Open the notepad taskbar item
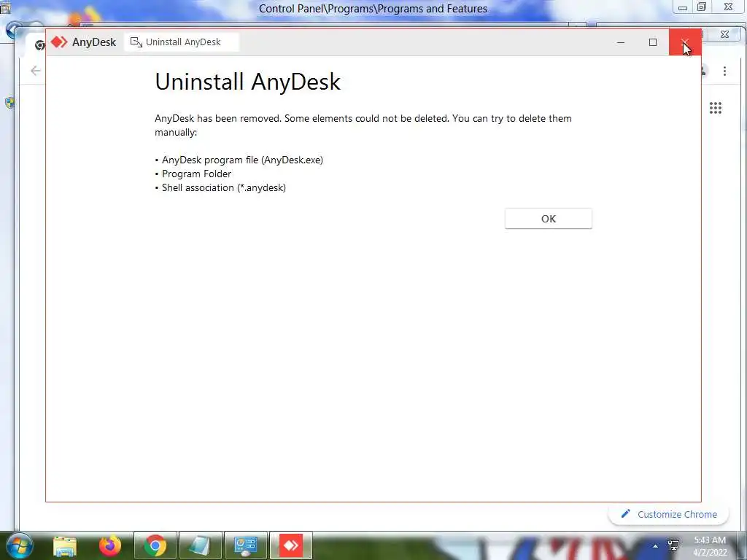747x560 pixels. click(200, 545)
